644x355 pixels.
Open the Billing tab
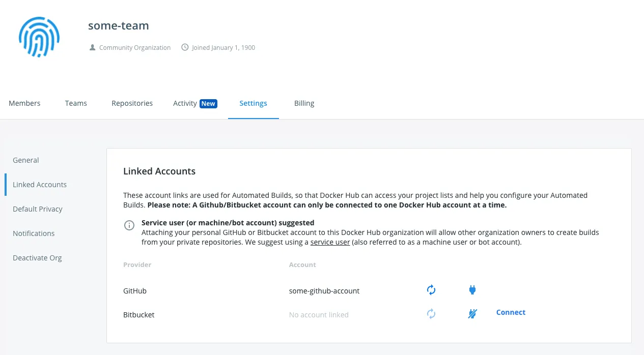click(304, 103)
